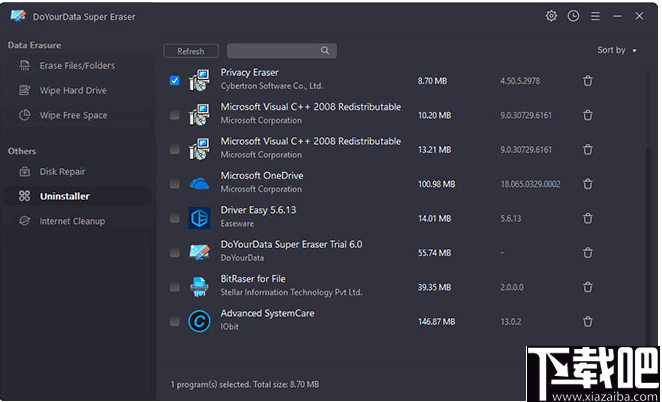Screen dimensions: 662x402
Task: Click into the program search field
Action: pos(282,50)
